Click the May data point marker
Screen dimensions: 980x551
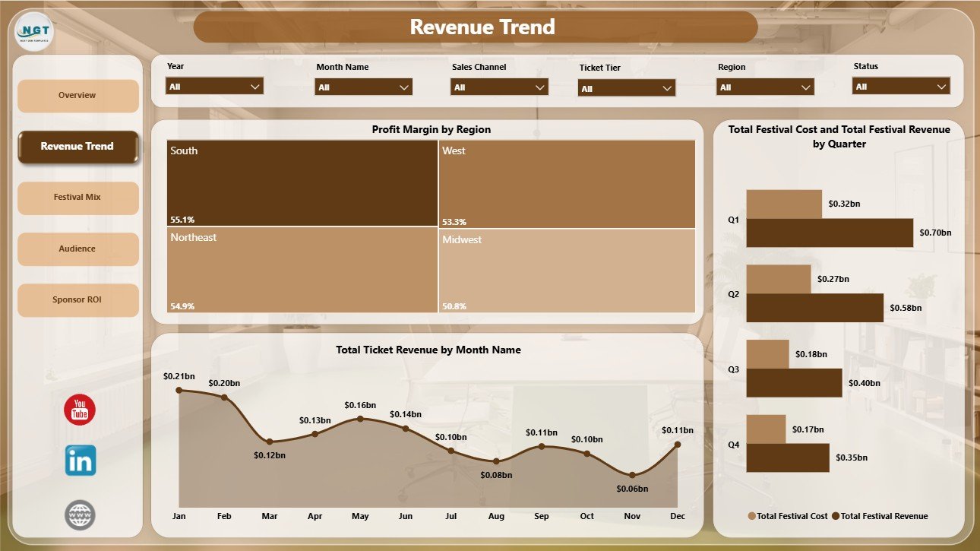pyautogui.click(x=360, y=419)
